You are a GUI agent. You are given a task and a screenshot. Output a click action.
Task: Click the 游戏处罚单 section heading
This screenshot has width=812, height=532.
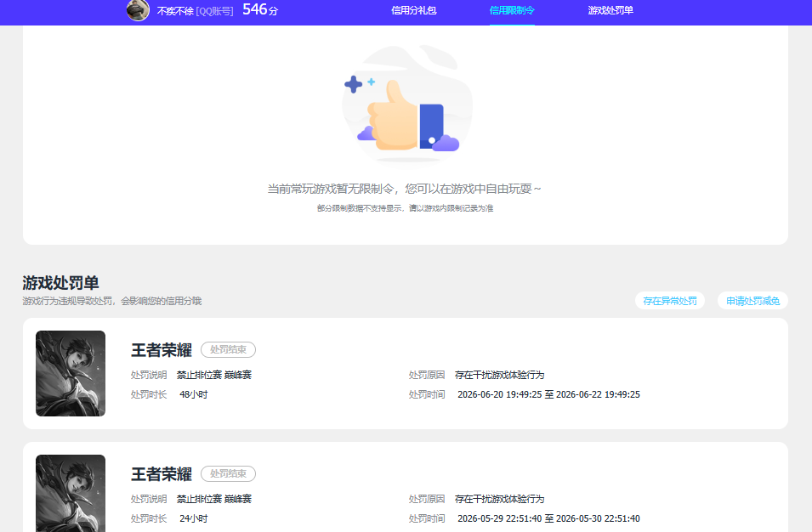60,282
